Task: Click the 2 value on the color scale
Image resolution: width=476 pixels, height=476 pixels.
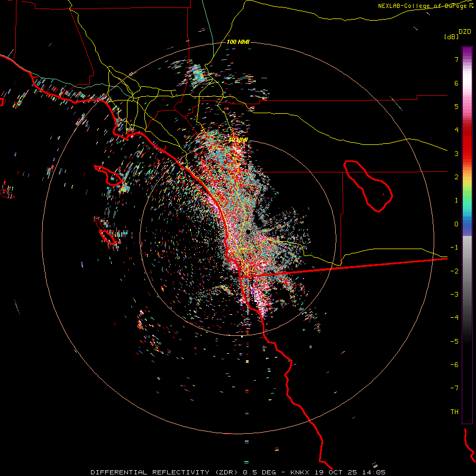Action: (456, 177)
